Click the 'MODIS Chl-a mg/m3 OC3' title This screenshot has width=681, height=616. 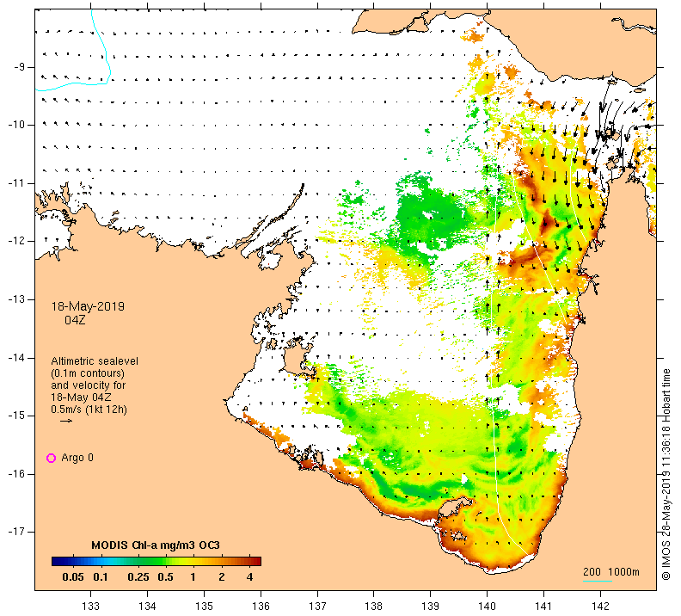(x=156, y=545)
